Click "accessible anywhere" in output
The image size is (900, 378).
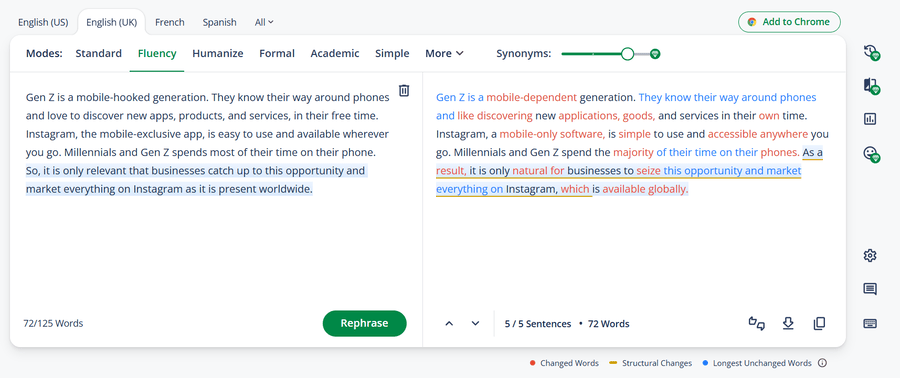[758, 134]
